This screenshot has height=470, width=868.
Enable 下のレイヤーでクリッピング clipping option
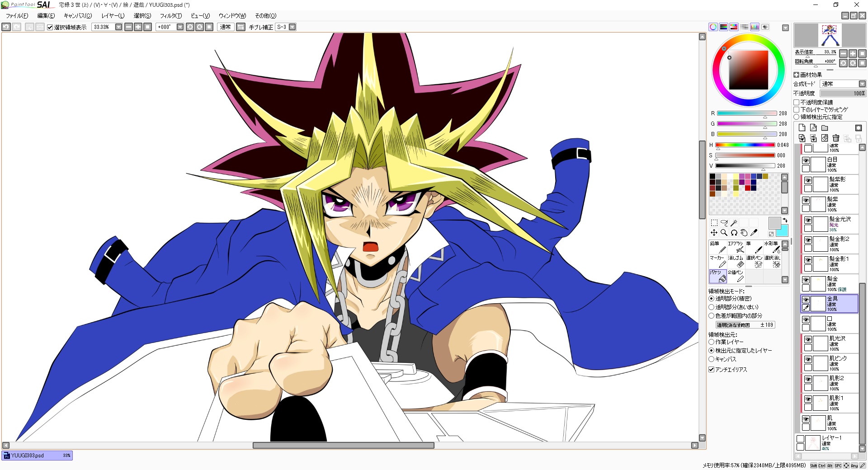[797, 110]
